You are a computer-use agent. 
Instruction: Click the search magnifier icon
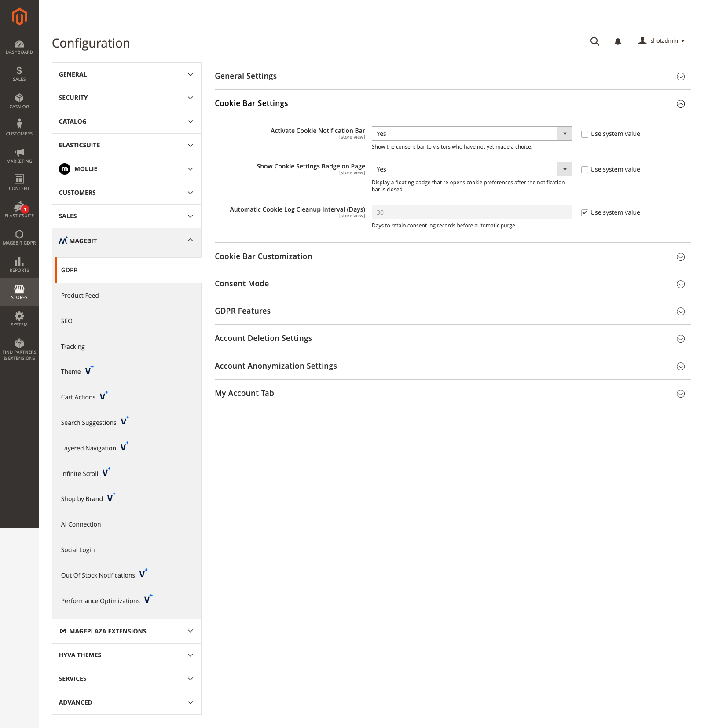click(595, 41)
